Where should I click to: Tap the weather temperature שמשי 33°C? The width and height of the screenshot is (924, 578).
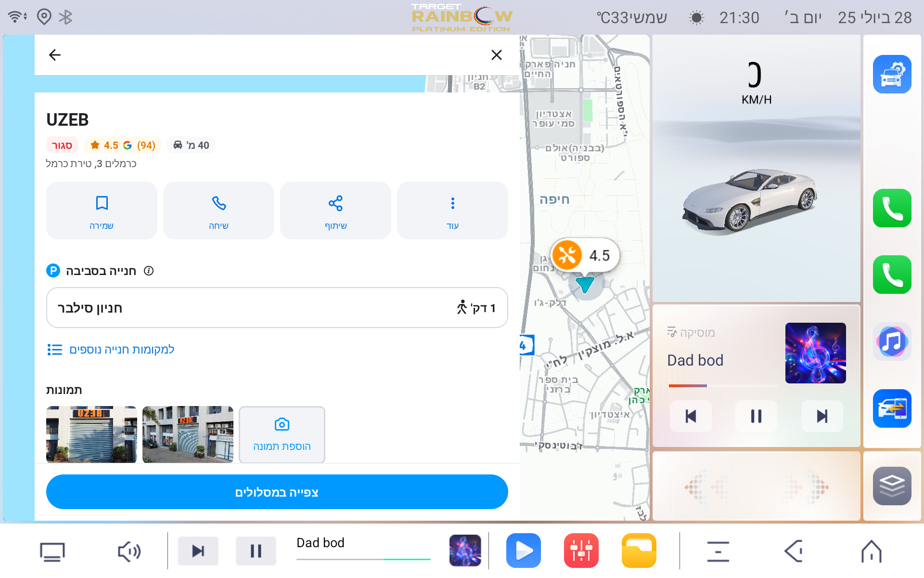point(632,18)
